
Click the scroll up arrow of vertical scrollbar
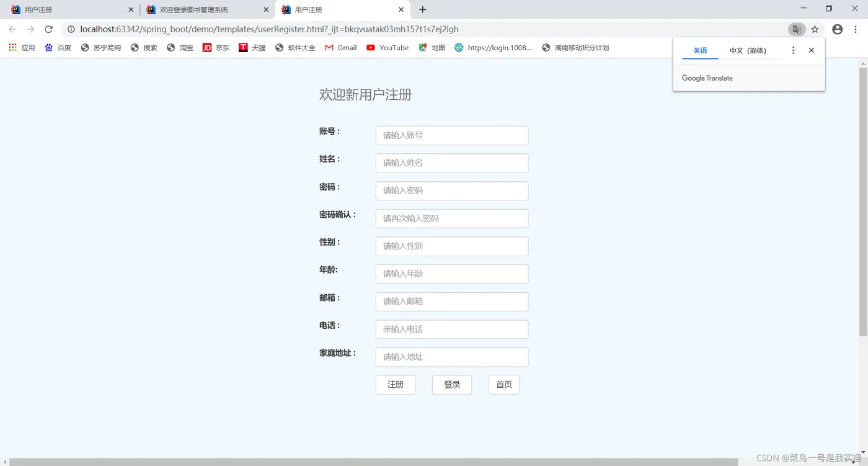point(863,63)
